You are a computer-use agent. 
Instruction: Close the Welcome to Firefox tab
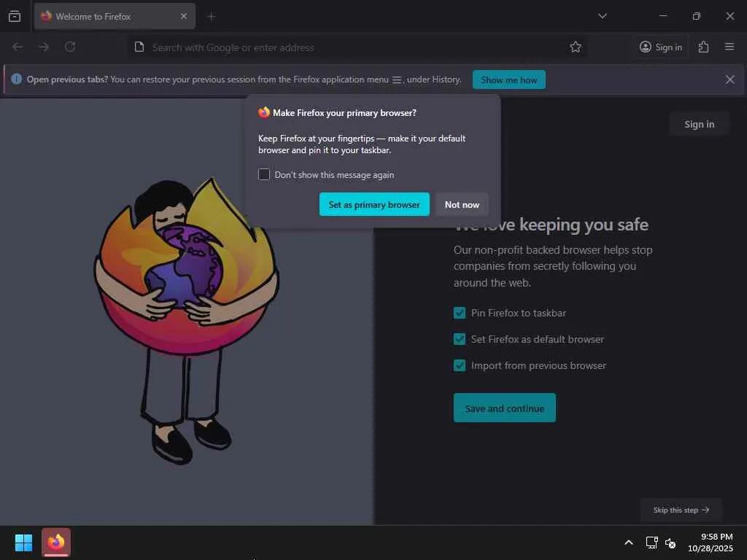pyautogui.click(x=184, y=16)
